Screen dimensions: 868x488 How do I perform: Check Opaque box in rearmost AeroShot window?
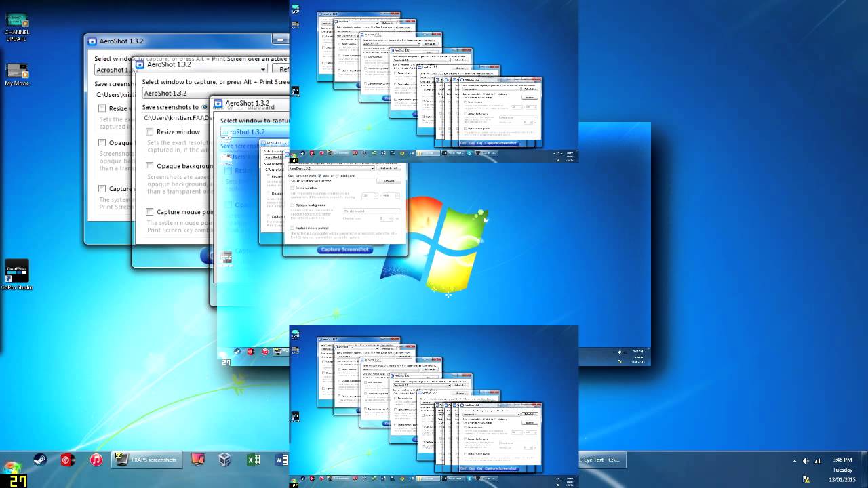[102, 142]
